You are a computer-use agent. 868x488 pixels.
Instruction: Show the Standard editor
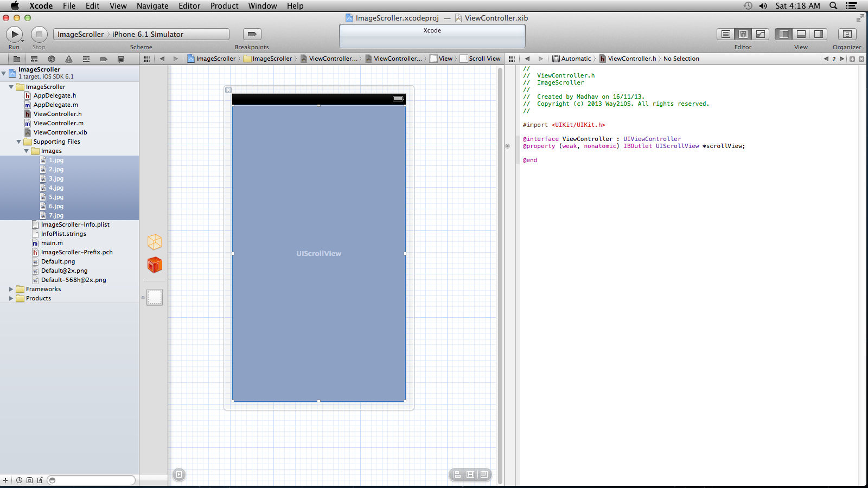coord(725,34)
